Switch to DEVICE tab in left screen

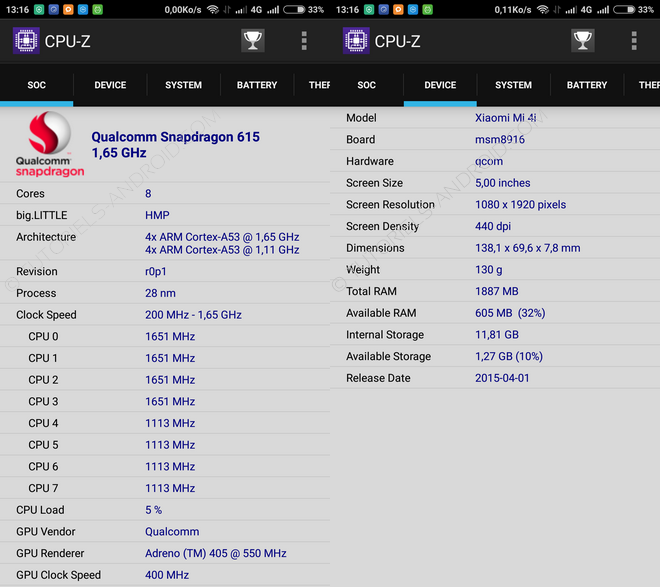coord(110,85)
